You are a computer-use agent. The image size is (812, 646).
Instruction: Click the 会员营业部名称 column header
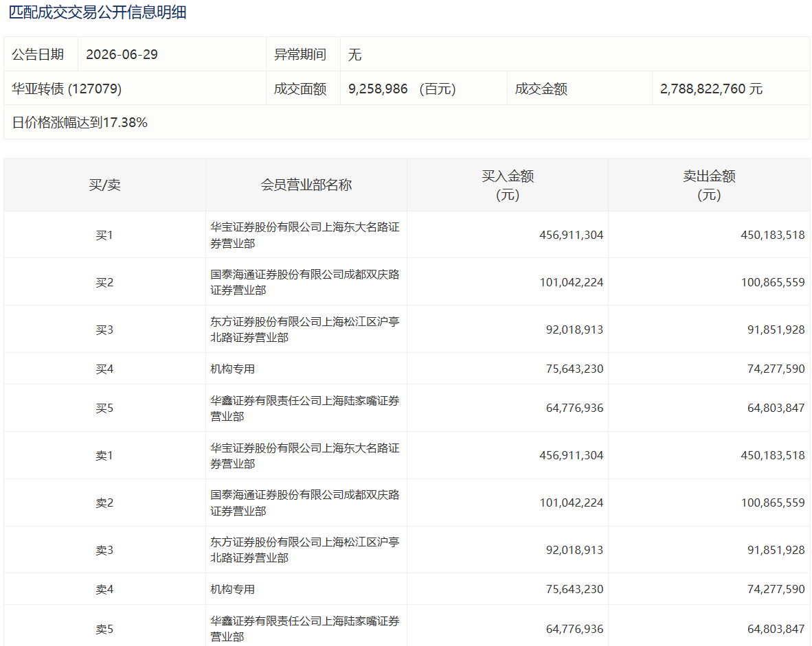(306, 185)
